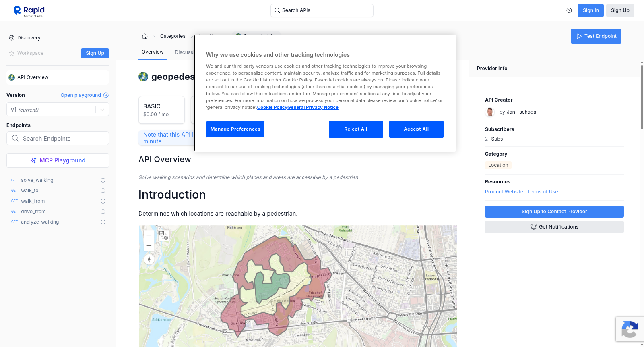The image size is (644, 347).
Task: Open the API Overview sidebar item
Action: 58,77
